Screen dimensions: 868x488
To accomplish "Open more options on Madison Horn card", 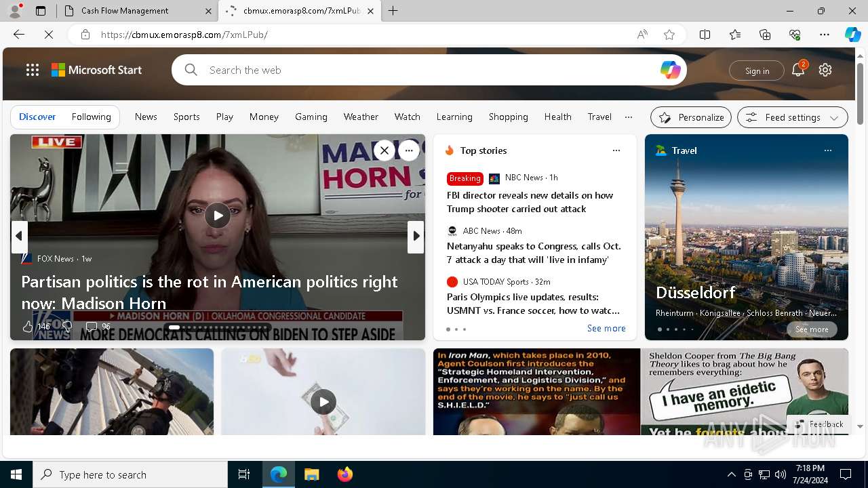I will (x=409, y=150).
